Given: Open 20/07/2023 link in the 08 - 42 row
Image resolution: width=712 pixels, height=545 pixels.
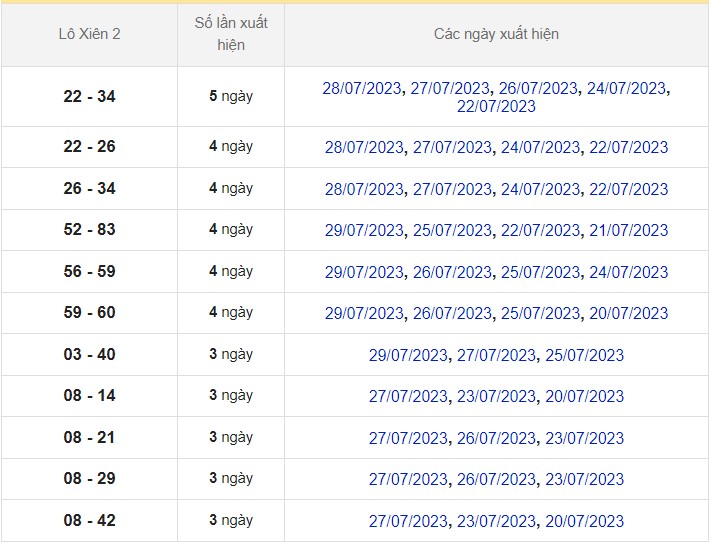Looking at the screenshot, I should (584, 521).
